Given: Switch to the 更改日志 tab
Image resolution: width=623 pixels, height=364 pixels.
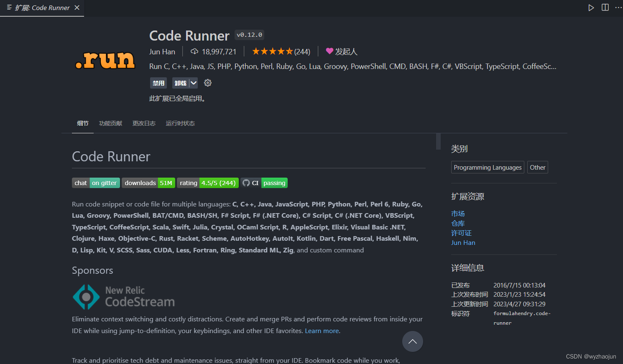Looking at the screenshot, I should [x=144, y=123].
